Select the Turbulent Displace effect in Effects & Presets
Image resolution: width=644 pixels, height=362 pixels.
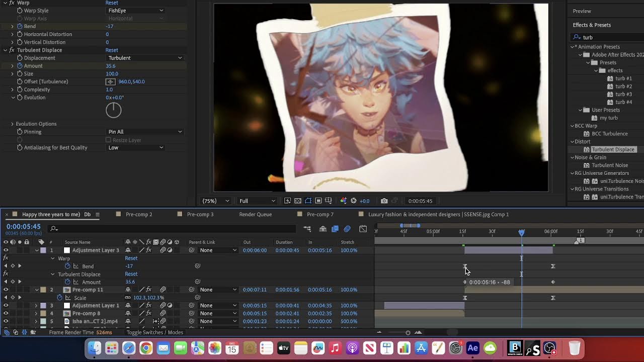[613, 149]
